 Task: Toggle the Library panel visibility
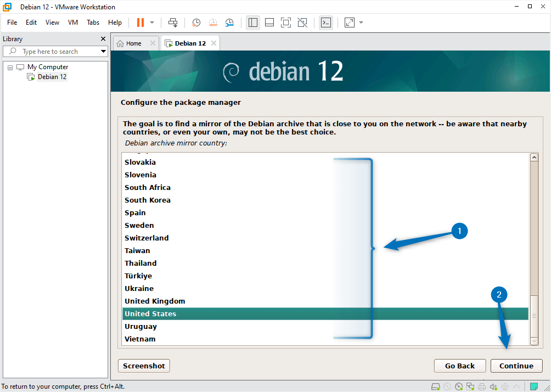[x=252, y=23]
